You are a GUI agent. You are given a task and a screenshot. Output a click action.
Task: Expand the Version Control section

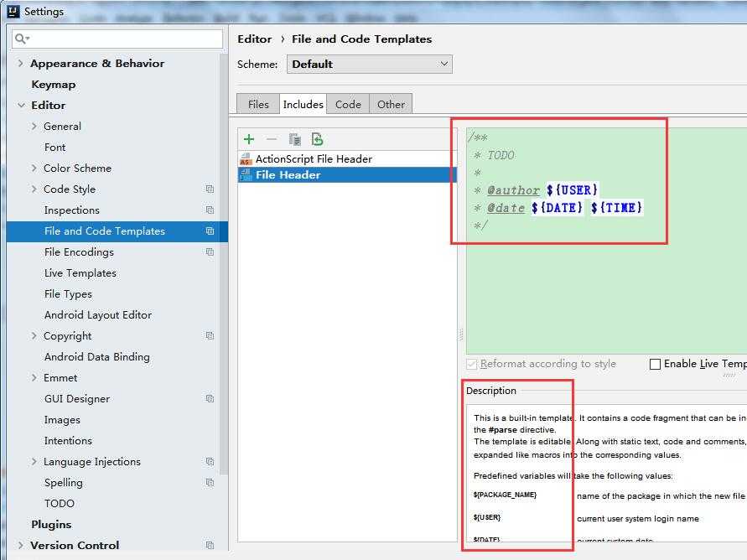(x=20, y=545)
